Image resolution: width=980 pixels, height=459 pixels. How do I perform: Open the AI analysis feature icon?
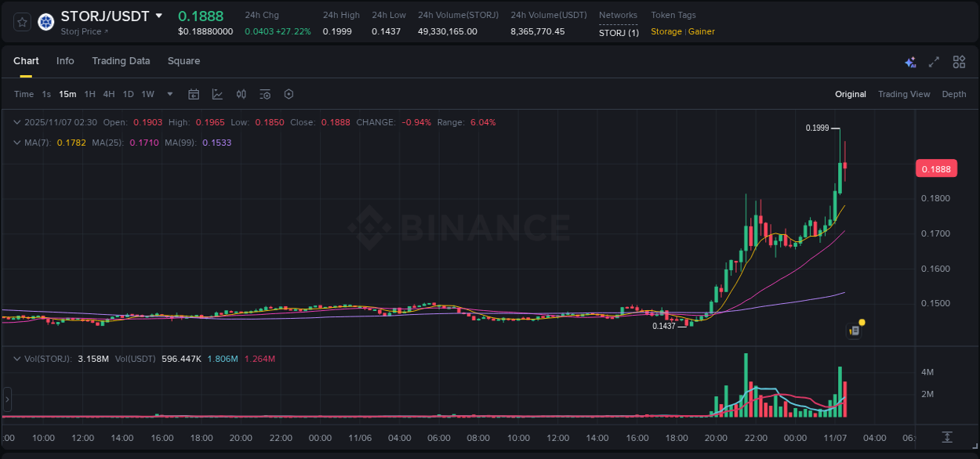[909, 61]
